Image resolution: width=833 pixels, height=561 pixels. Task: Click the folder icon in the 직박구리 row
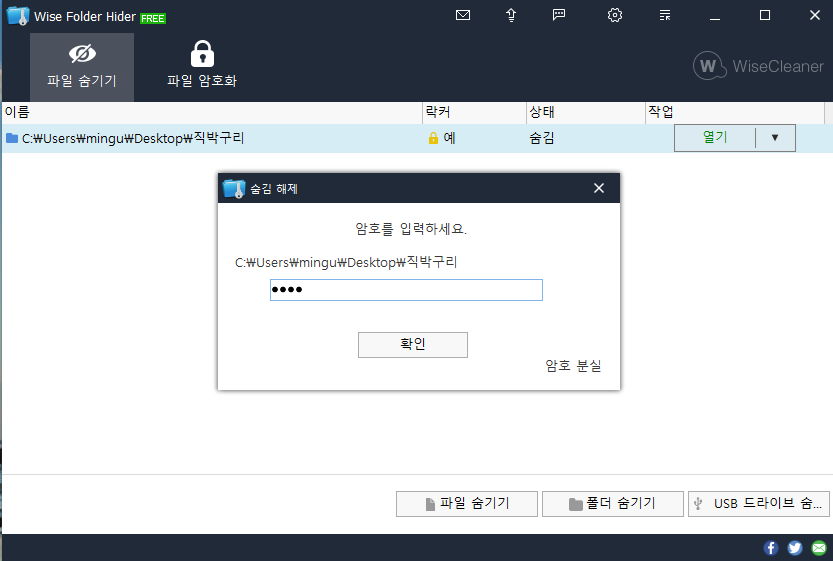12,138
